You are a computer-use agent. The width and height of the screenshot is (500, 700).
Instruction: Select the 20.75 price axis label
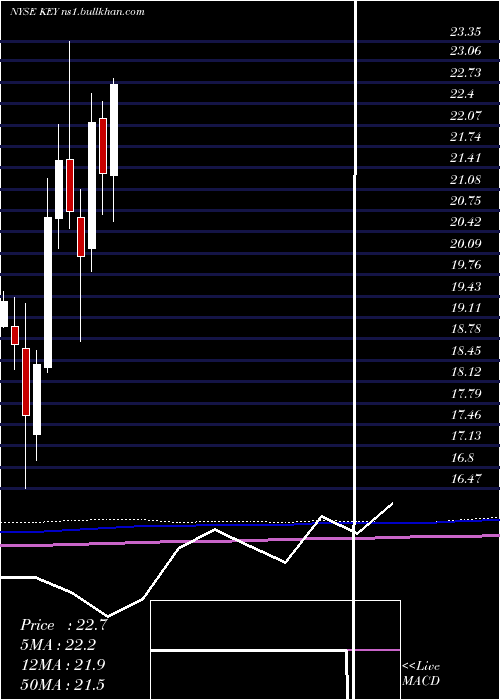click(x=466, y=201)
